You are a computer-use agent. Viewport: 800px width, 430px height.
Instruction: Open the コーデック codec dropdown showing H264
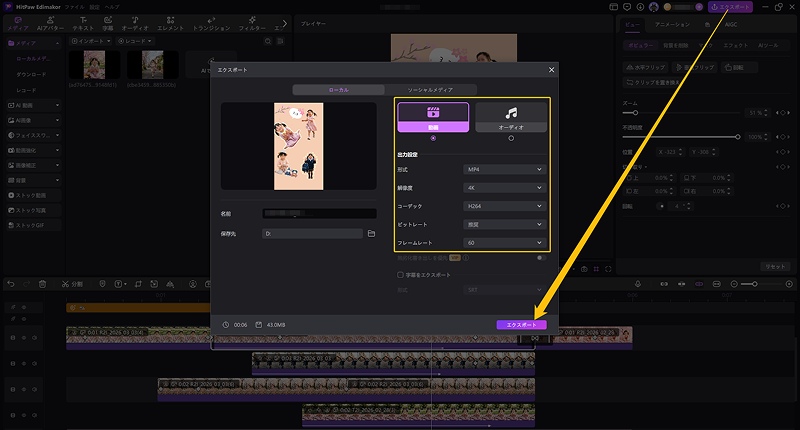click(504, 206)
